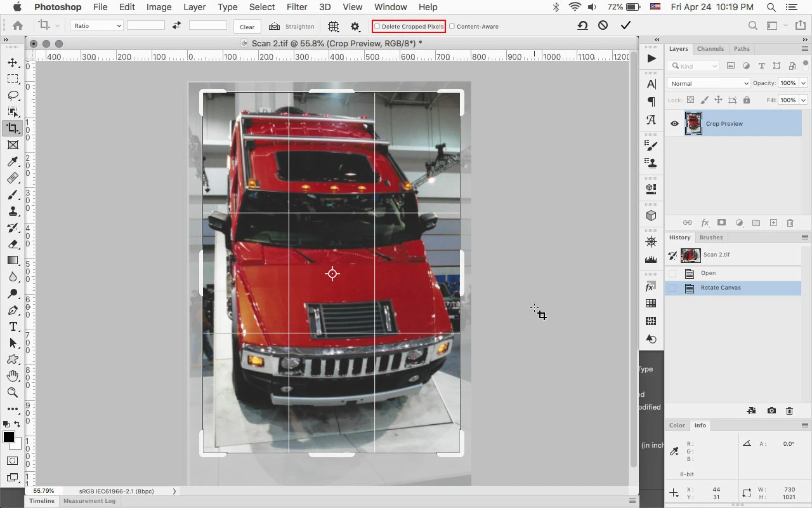Enable Delete Cropped Pixels checkbox
The width and height of the screenshot is (812, 508).
coord(377,27)
